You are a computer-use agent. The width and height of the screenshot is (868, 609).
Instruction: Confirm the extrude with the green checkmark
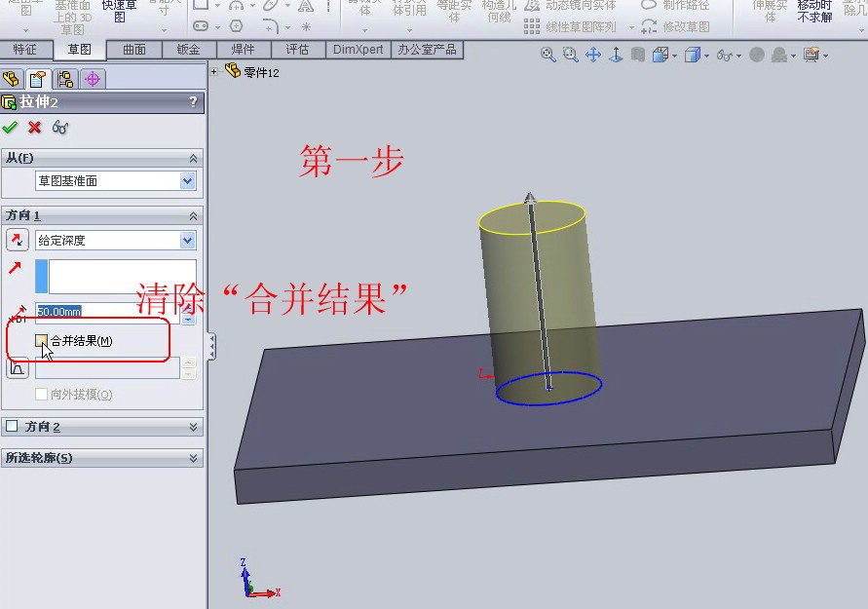10,128
